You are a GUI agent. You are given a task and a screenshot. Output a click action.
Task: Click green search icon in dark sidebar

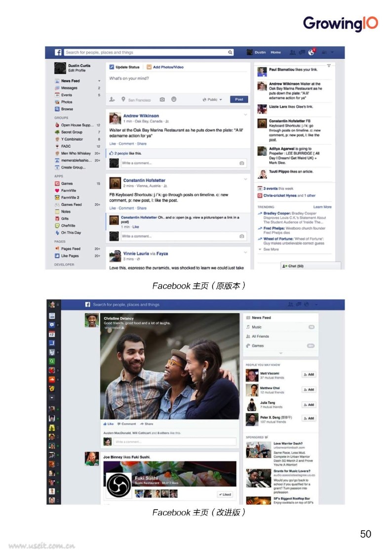tap(52, 361)
